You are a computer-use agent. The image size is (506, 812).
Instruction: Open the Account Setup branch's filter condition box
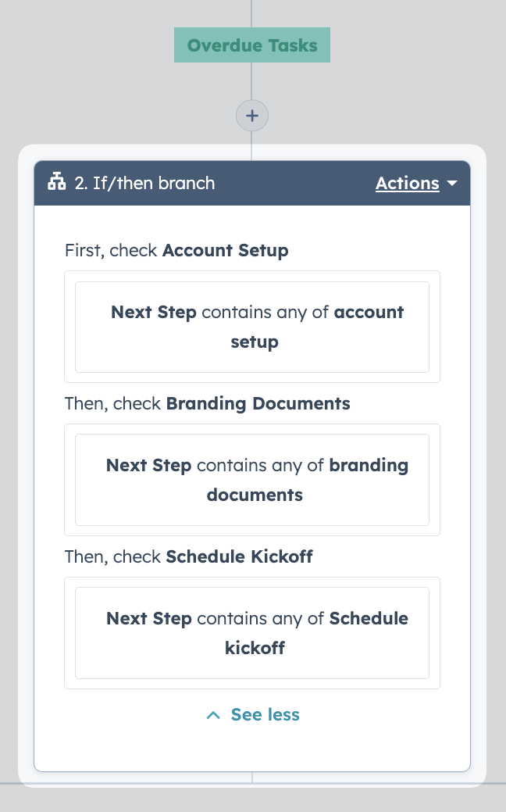point(252,327)
